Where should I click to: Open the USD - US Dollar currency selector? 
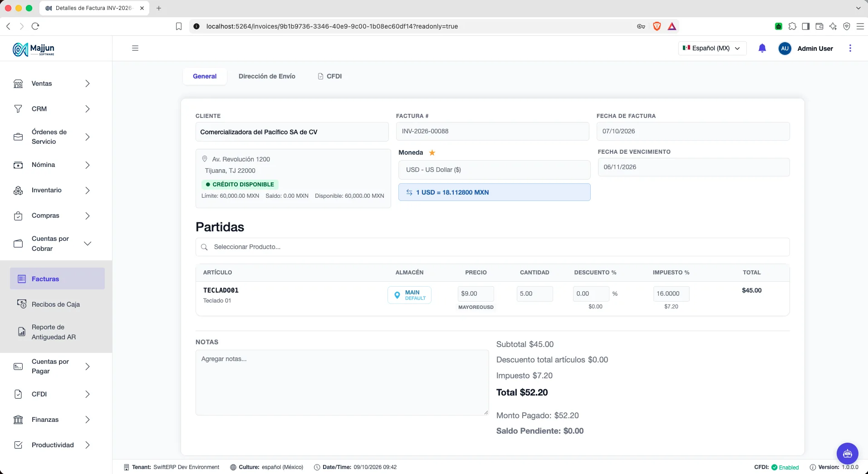tap(494, 170)
